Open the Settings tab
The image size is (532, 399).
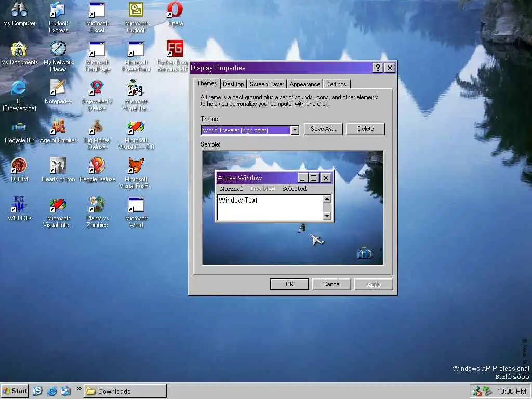336,84
